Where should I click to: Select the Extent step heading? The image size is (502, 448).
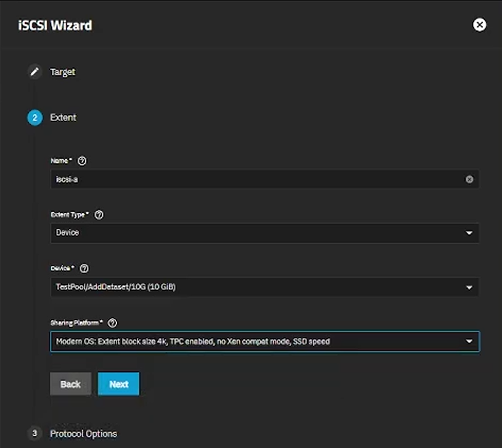click(63, 117)
